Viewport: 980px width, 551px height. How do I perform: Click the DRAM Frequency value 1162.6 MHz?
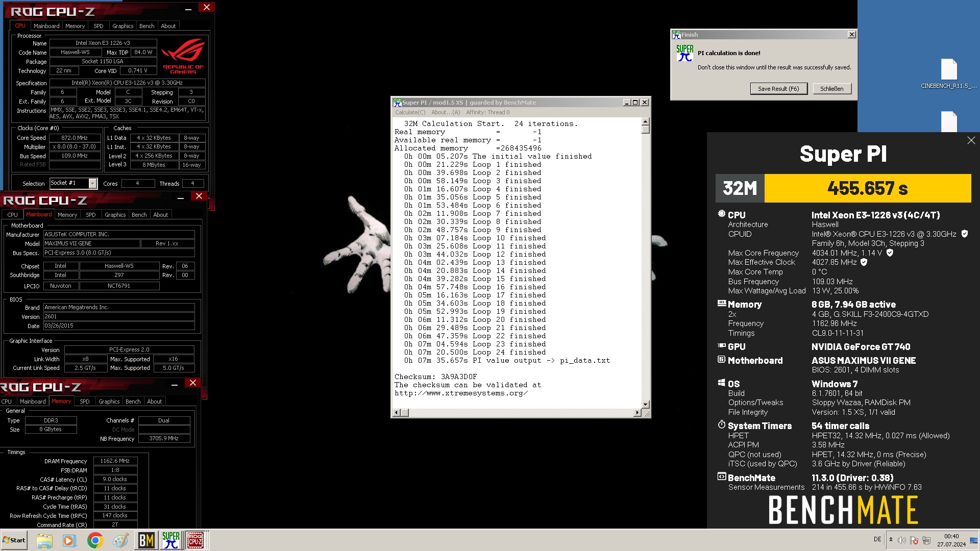[115, 461]
